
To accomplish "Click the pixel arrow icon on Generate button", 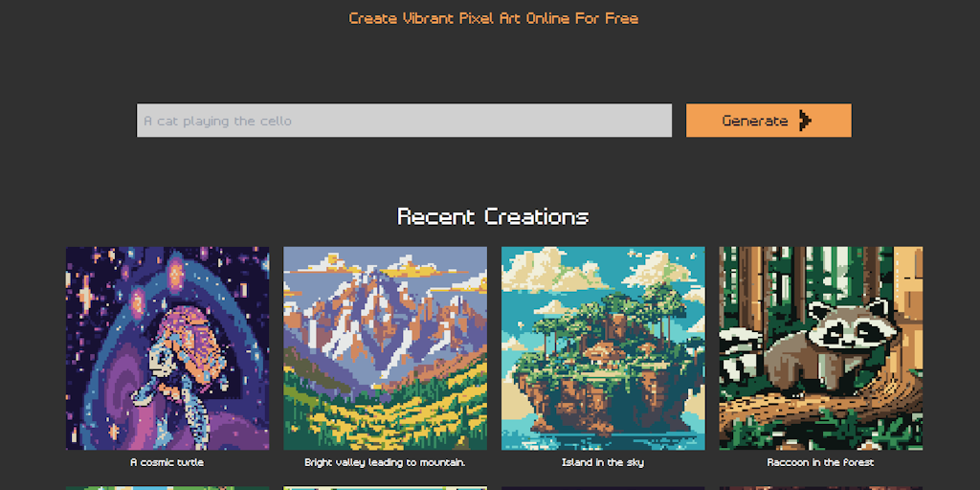I will 804,120.
